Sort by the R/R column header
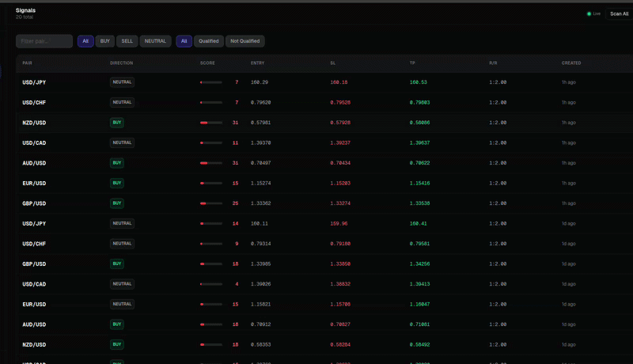The width and height of the screenshot is (633, 364). click(493, 63)
